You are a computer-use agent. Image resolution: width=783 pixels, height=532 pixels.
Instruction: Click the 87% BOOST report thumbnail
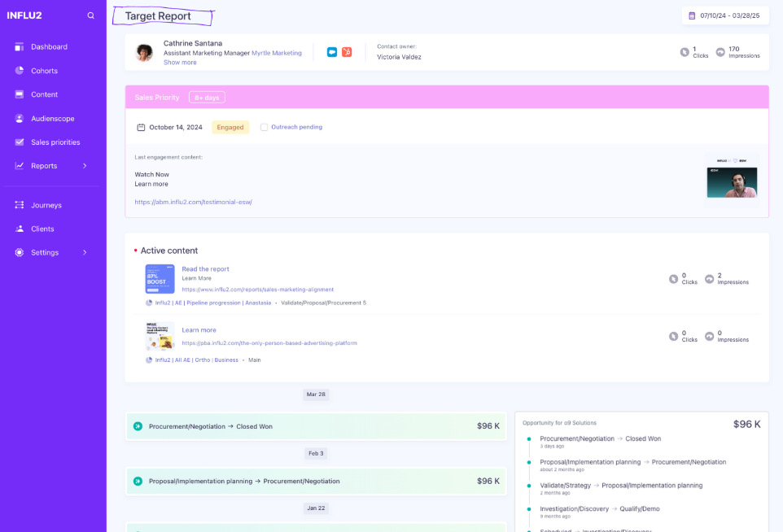point(160,279)
